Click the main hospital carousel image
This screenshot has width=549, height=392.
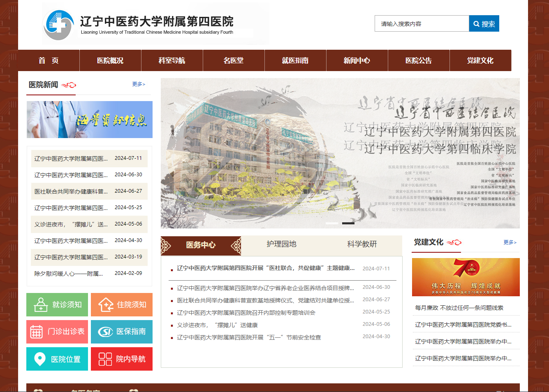tap(340, 153)
